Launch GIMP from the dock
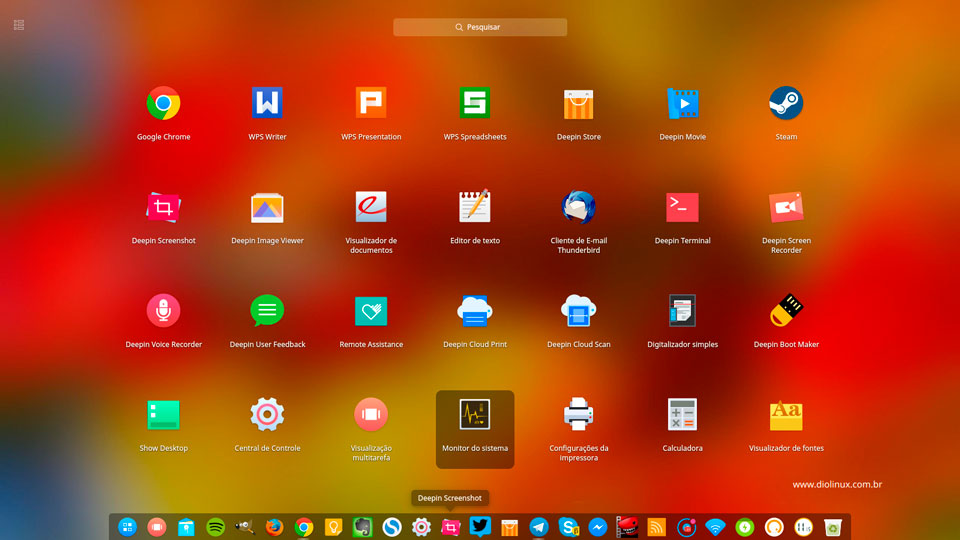 pyautogui.click(x=245, y=527)
